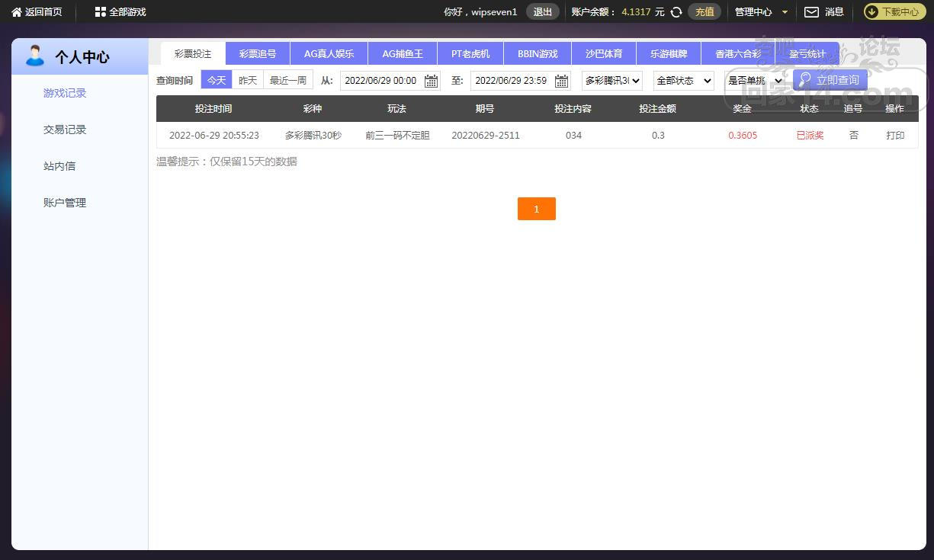Open the end date calendar icon

[x=562, y=81]
